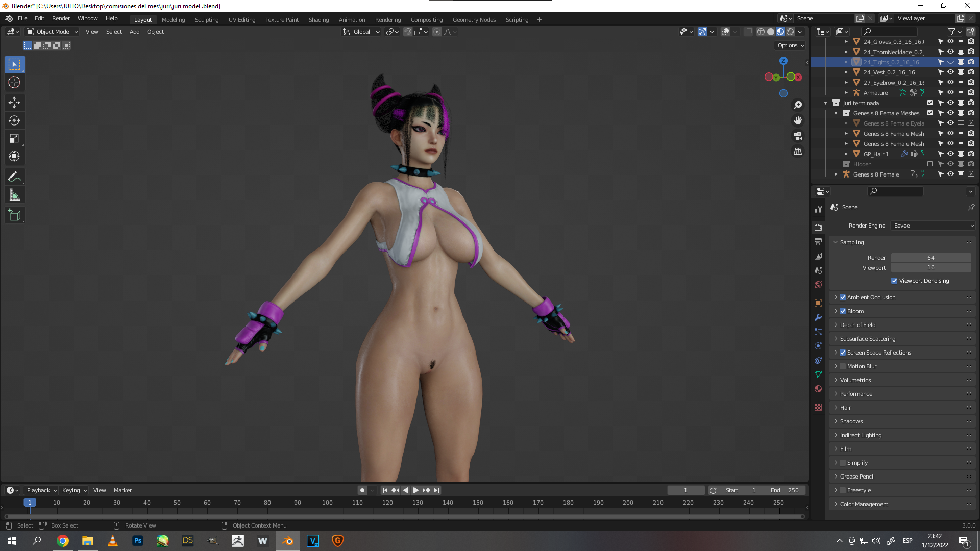Activate the Select Box tool
Image resolution: width=980 pixels, height=551 pixels.
14,64
